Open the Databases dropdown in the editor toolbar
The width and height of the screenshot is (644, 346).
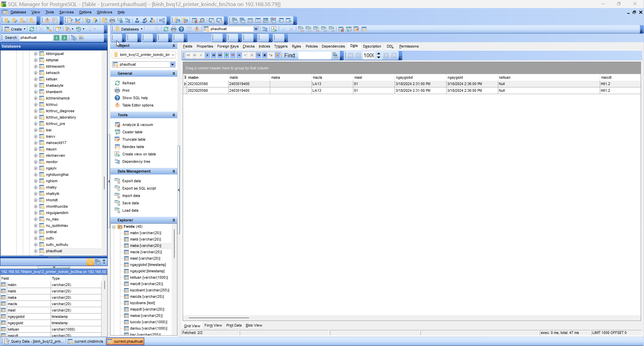click(x=129, y=29)
